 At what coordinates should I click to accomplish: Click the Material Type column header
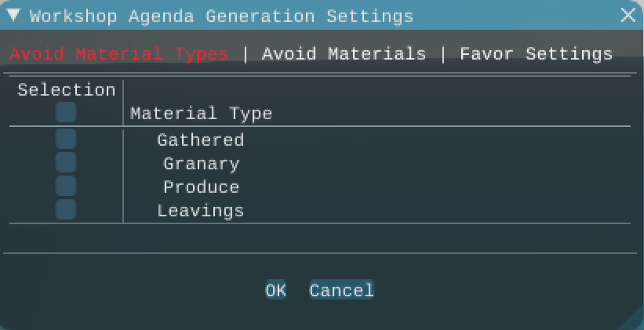click(201, 114)
